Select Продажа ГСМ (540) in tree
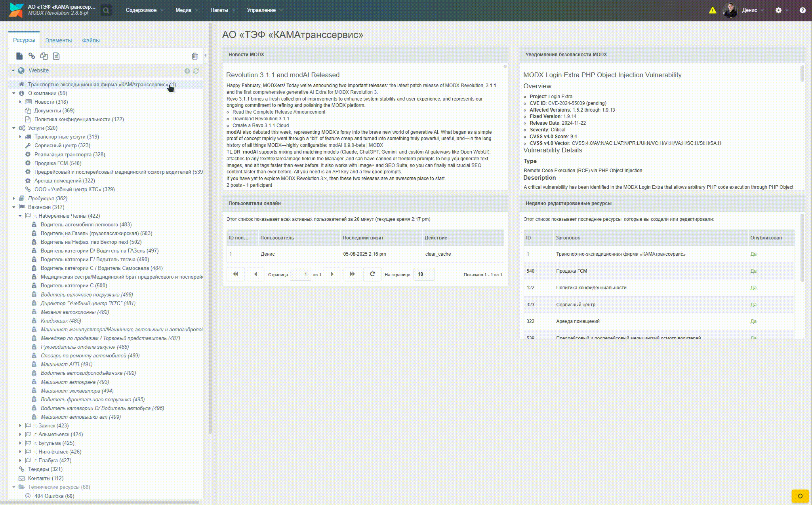This screenshot has height=505, width=812. (x=58, y=163)
